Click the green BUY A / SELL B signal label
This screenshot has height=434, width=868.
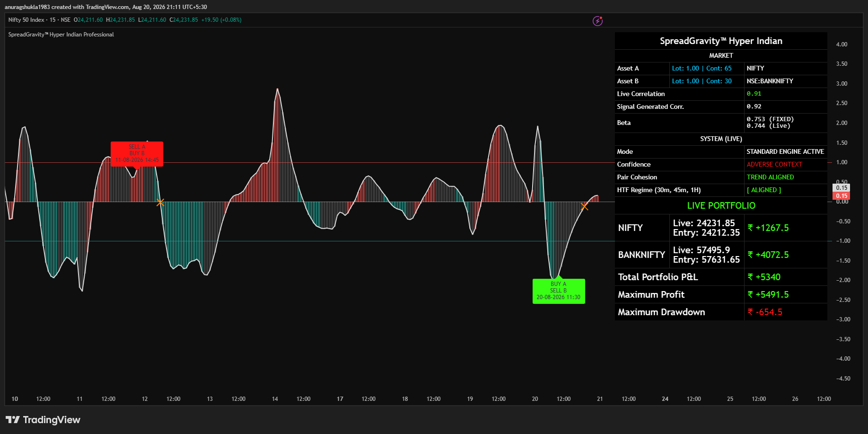tap(559, 291)
